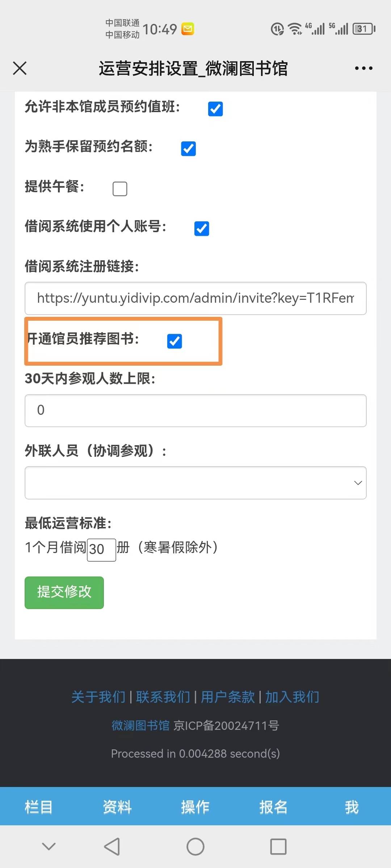Tap the mail notification icon in status bar
The height and width of the screenshot is (868, 391).
coord(188,29)
